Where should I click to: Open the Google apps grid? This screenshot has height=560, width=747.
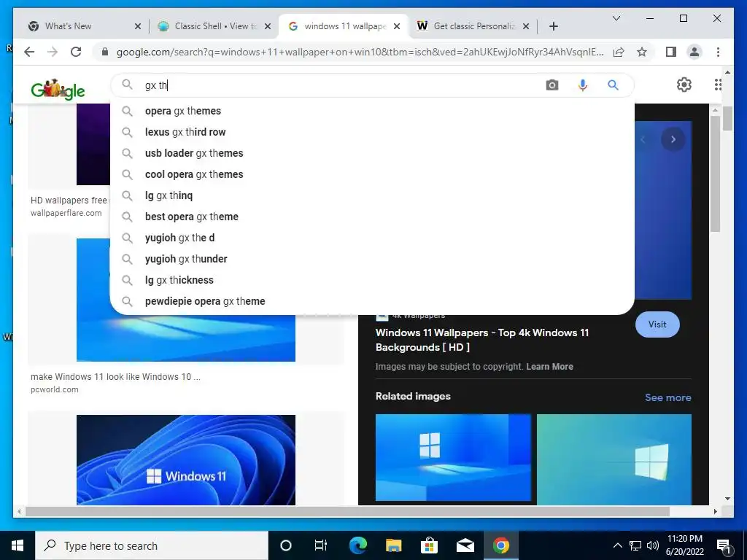(x=718, y=85)
